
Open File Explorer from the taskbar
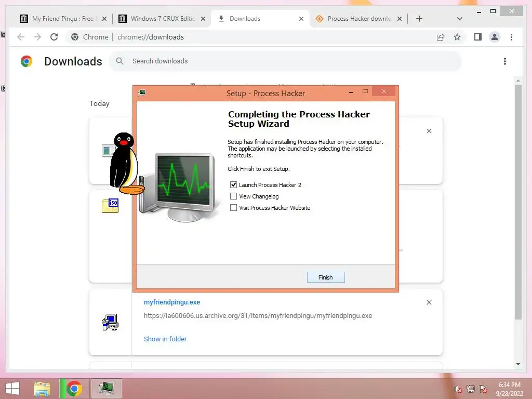42,389
